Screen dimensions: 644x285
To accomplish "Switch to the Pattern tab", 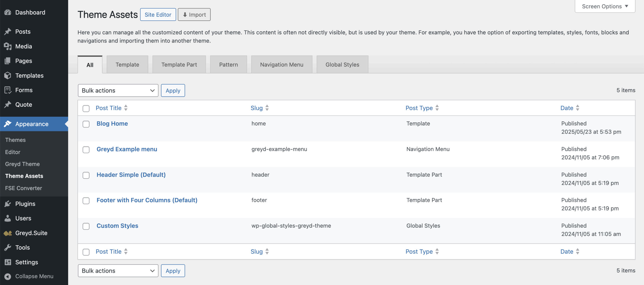I will point(228,65).
